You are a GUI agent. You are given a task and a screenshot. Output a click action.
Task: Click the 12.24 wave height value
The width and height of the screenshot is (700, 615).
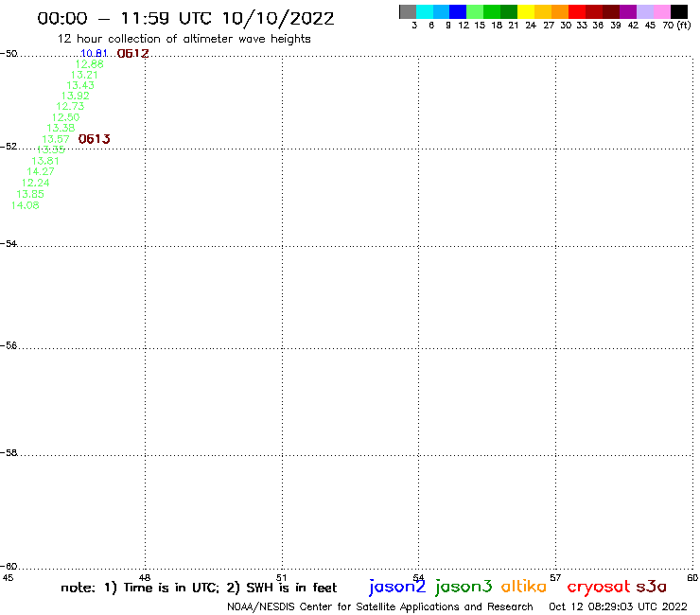35,183
